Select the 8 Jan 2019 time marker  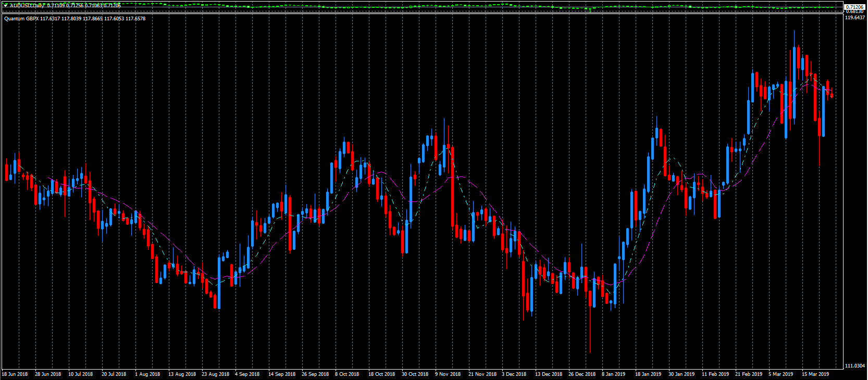[613, 374]
